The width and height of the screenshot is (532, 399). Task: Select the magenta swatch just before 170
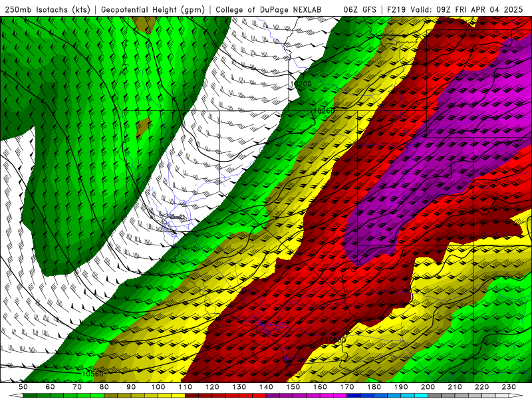(x=340, y=396)
